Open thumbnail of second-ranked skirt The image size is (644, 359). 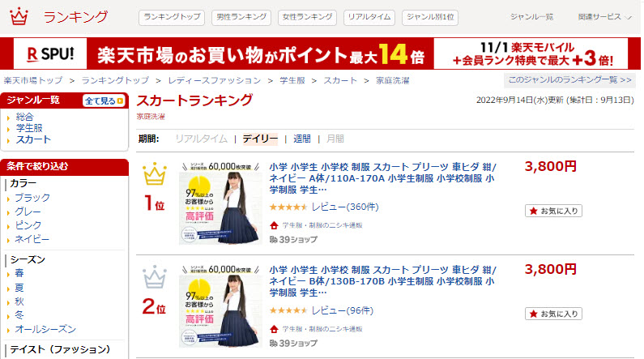tap(220, 306)
